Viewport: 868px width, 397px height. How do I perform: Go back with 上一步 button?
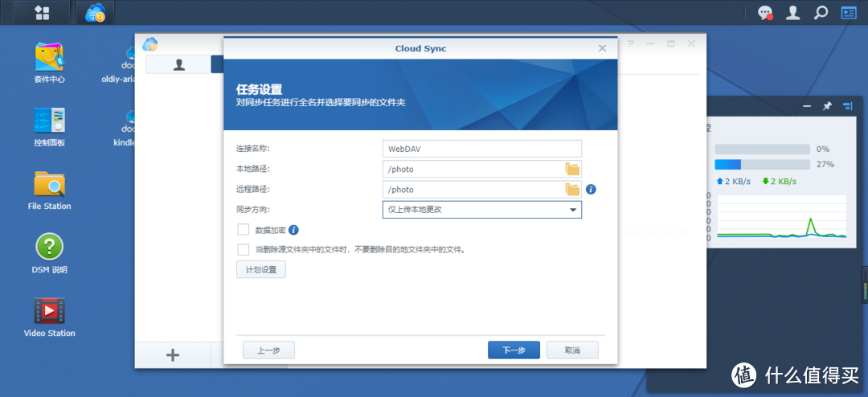tap(268, 350)
